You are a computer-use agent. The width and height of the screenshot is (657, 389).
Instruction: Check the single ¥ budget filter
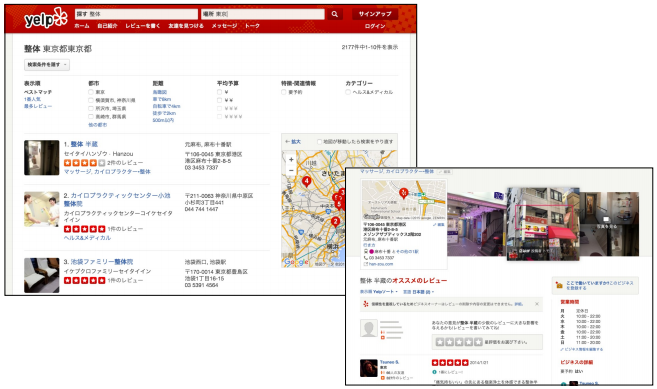[x=220, y=92]
